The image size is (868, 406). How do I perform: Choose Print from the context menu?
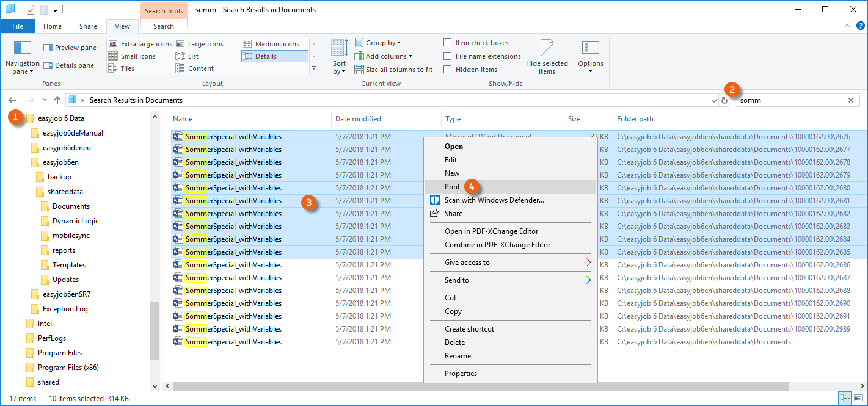(453, 187)
